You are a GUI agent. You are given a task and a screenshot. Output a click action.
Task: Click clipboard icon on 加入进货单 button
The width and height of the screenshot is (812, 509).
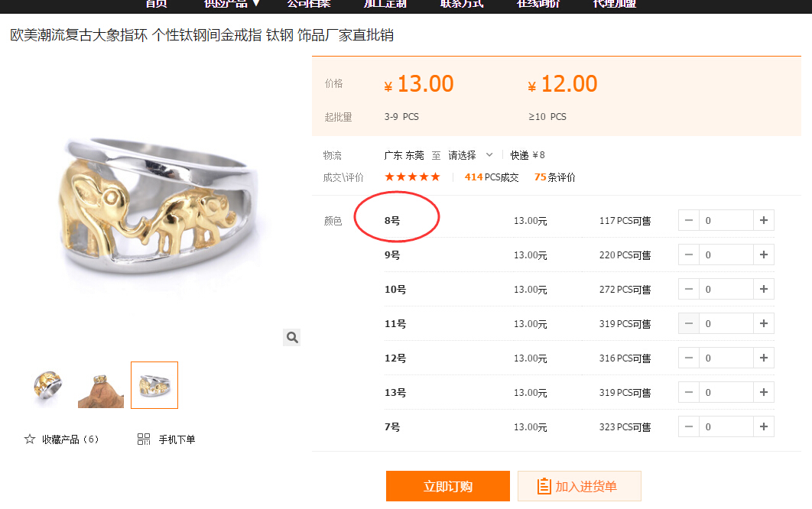pyautogui.click(x=544, y=486)
